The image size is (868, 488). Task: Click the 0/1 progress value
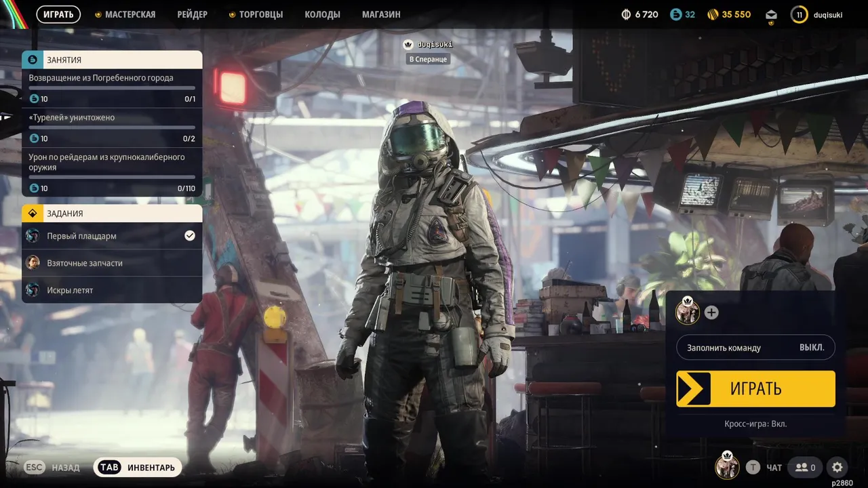[190, 99]
